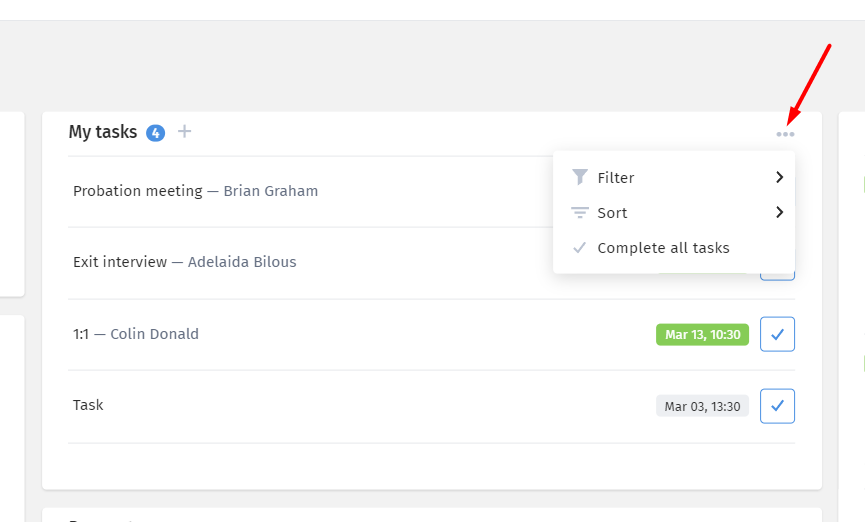
Task: Open Adelaida Bilous's profile link
Action: click(x=242, y=262)
